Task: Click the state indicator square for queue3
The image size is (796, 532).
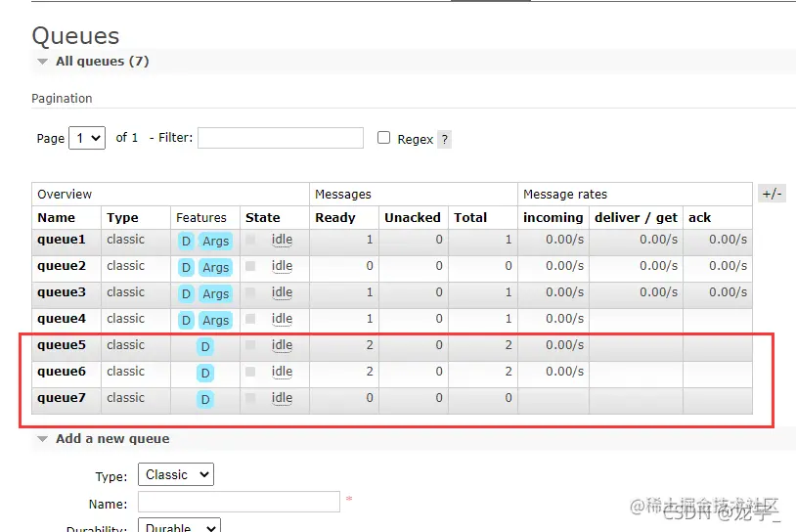Action: point(250,292)
